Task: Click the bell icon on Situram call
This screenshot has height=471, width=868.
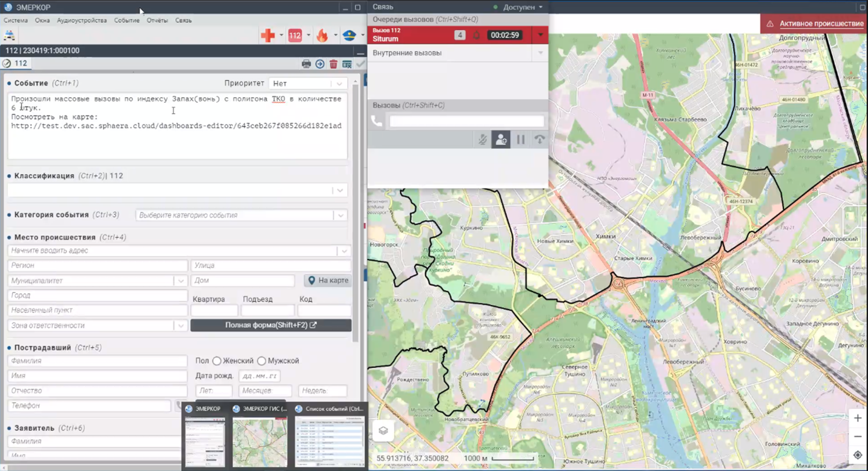Action: (476, 35)
